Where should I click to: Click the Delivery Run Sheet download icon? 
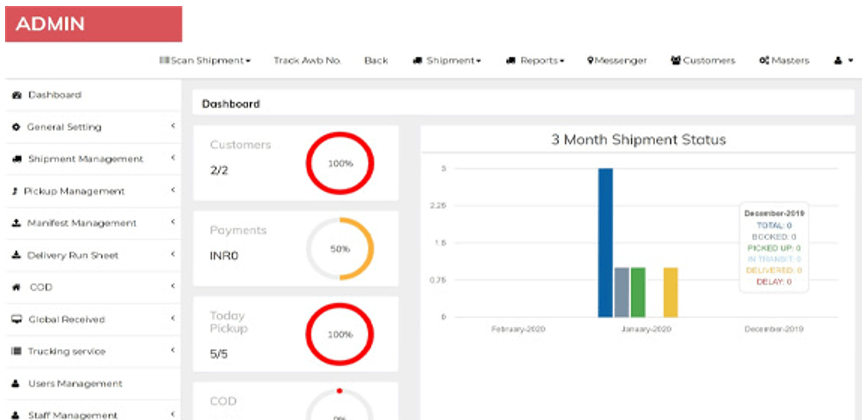pos(16,255)
